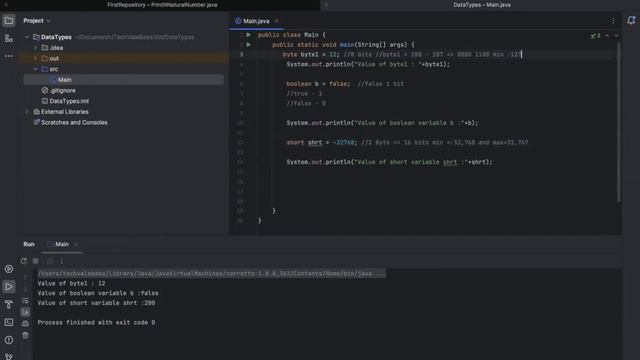640x360 pixels.
Task: Close the Main run tab
Action: tap(76, 244)
